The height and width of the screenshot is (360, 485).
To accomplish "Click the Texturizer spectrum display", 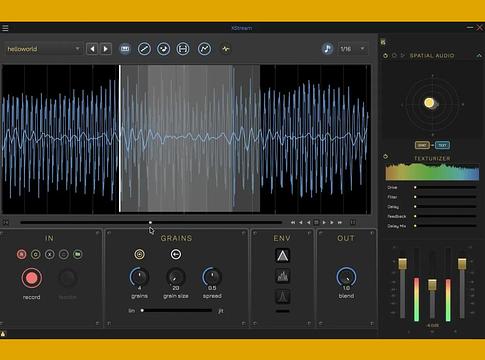I will point(432,172).
